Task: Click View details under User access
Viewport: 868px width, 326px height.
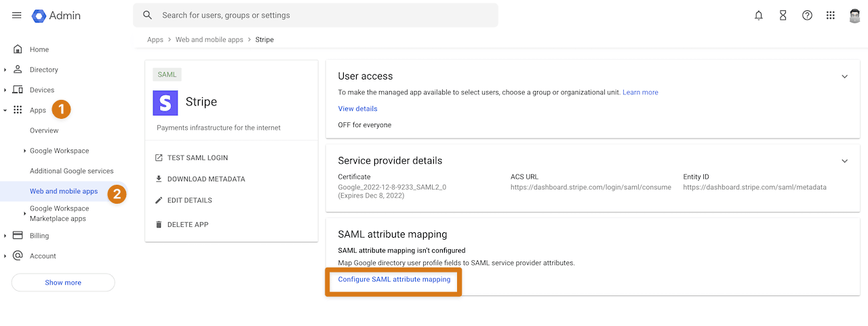Action: point(357,109)
